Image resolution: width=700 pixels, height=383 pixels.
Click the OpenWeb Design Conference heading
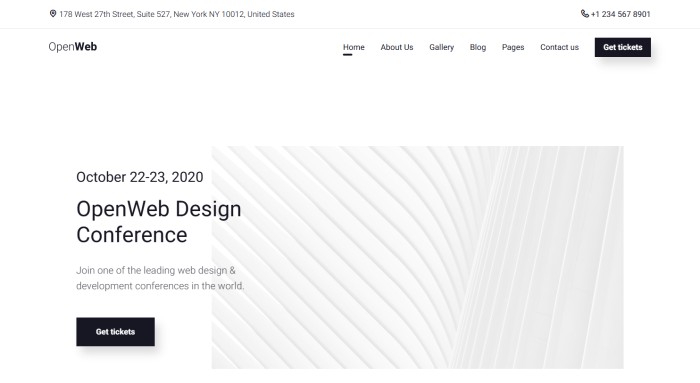tap(159, 222)
